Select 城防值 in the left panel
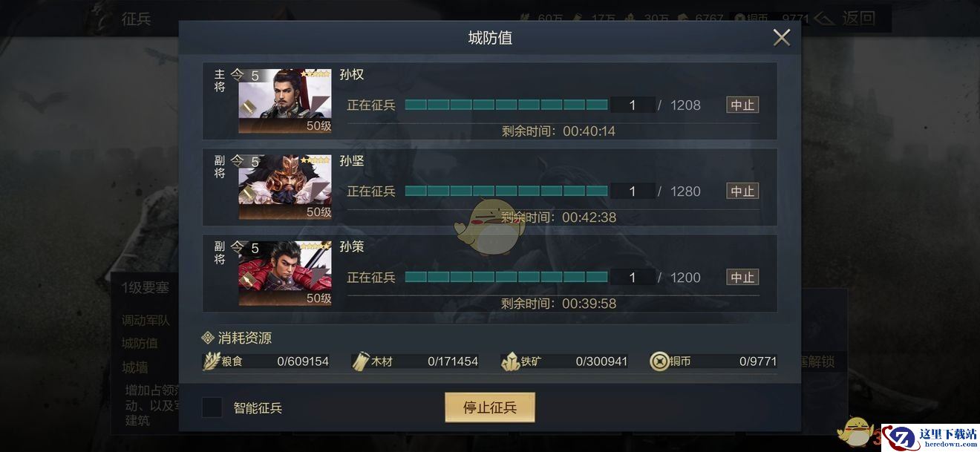 [x=140, y=344]
